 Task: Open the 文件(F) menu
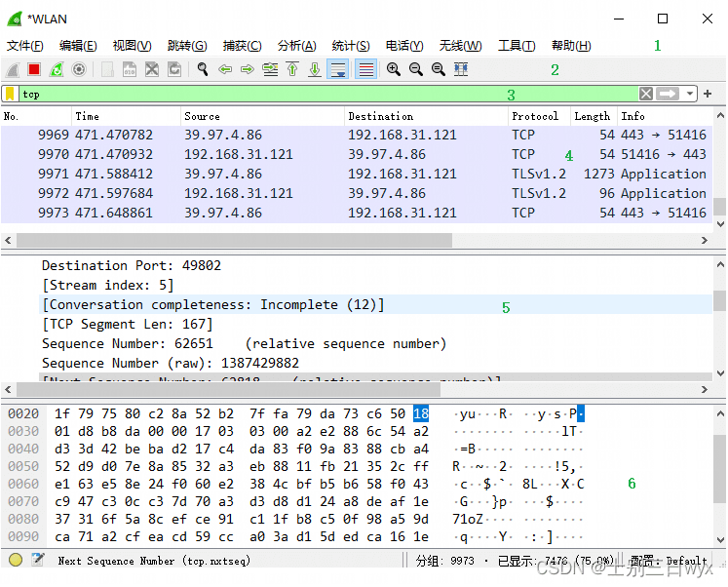click(x=25, y=46)
